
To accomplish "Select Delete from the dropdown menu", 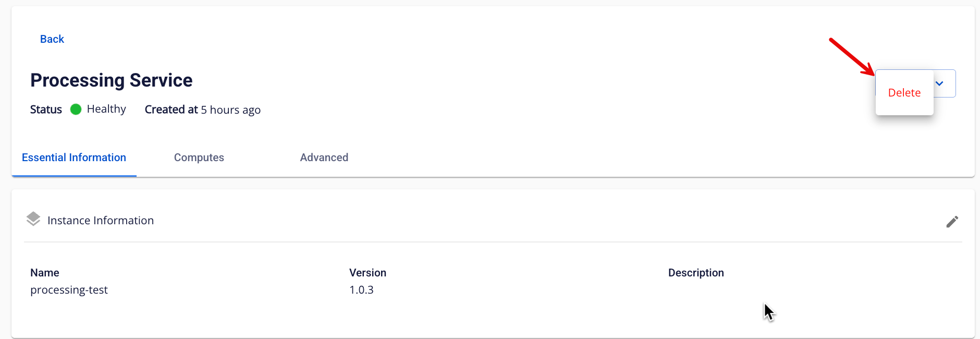I will tap(904, 93).
